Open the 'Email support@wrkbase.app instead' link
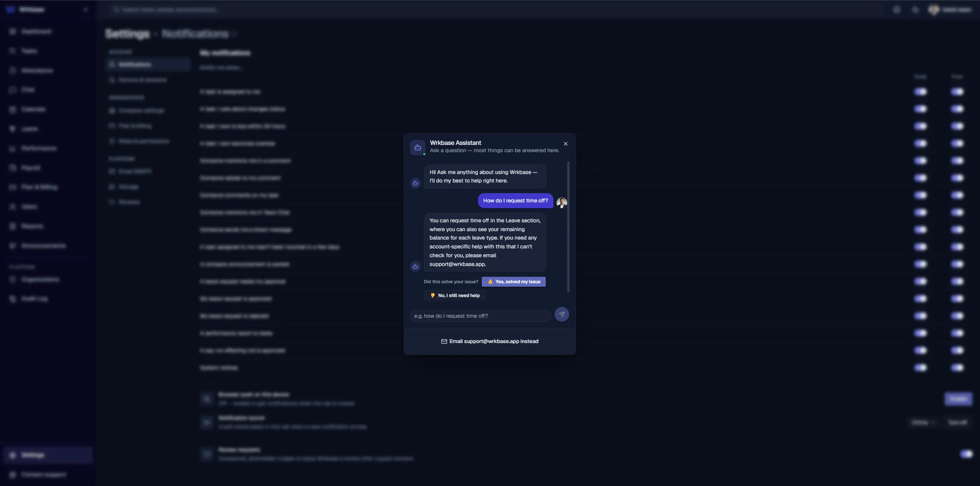Viewport: 980px width, 486px height. tap(490, 341)
